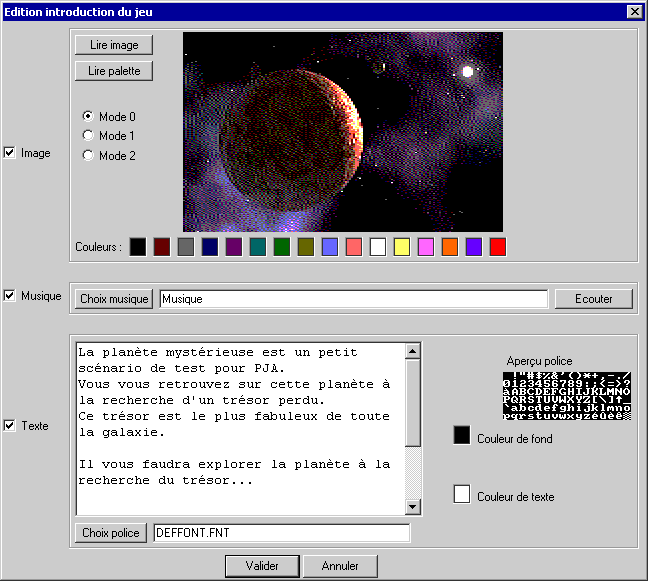Confirm with the Valider button

(262, 566)
